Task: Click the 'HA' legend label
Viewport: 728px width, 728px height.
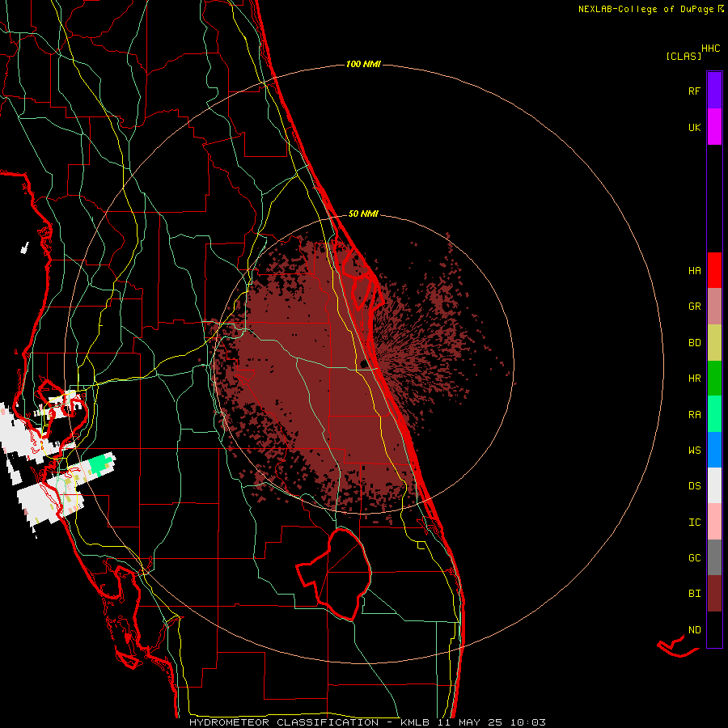Action: coord(694,271)
